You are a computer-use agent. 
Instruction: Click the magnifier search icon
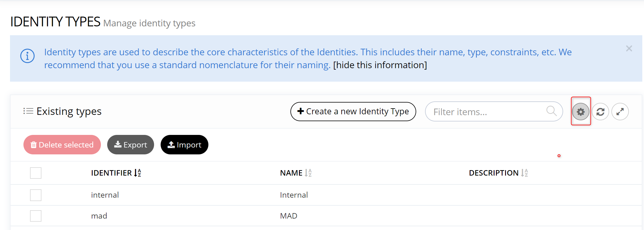551,111
